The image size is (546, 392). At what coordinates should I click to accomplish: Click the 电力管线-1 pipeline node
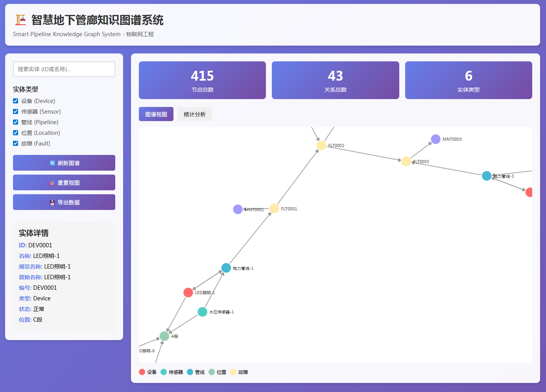[226, 268]
